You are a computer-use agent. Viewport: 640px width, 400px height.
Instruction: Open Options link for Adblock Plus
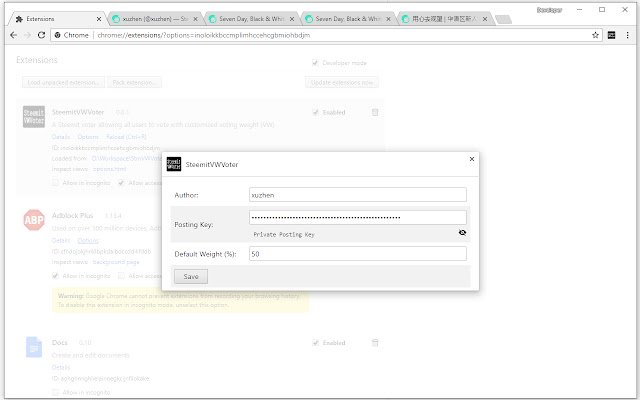click(88, 240)
